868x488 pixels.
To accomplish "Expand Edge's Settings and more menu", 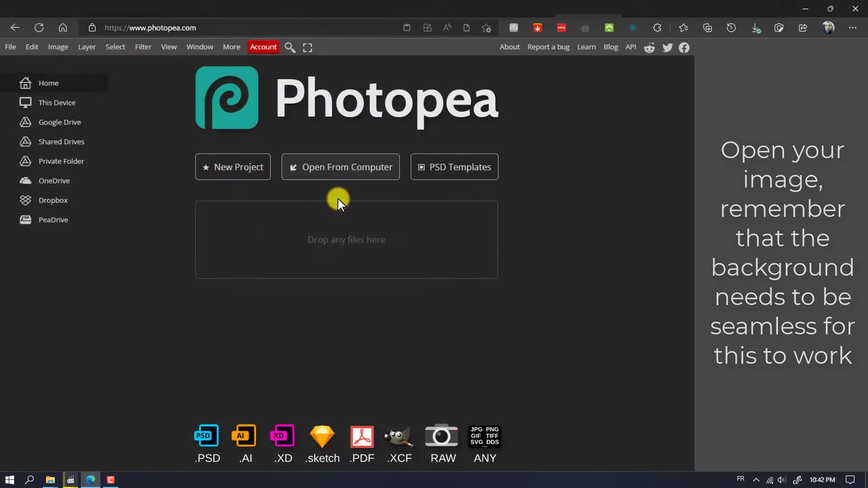I will pyautogui.click(x=854, y=28).
